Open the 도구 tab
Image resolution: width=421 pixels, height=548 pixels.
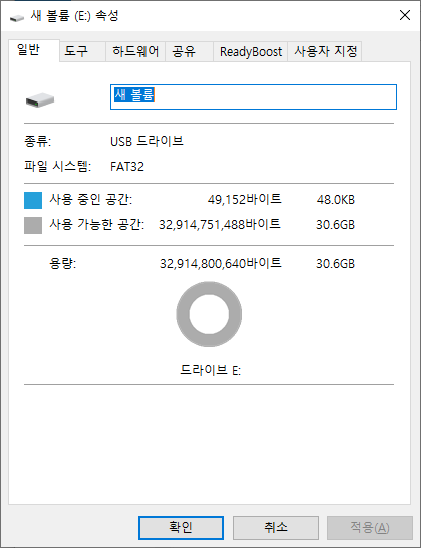82,52
